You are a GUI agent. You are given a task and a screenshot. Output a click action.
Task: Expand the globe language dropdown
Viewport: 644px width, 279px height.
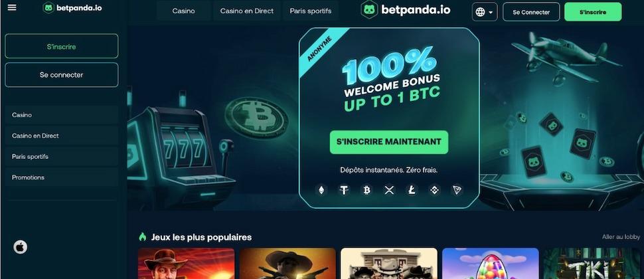tap(485, 12)
